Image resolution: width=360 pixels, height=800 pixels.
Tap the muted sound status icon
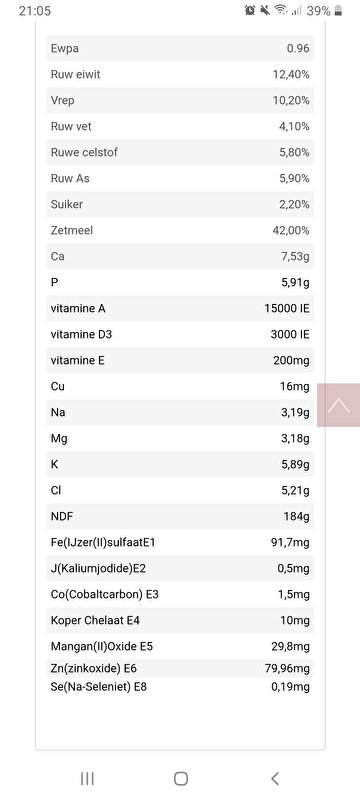[x=265, y=10]
